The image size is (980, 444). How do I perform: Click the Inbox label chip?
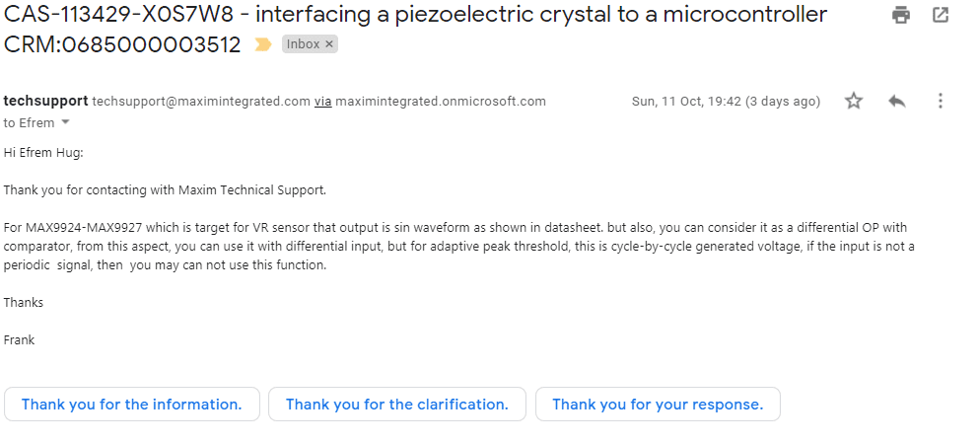(x=303, y=44)
